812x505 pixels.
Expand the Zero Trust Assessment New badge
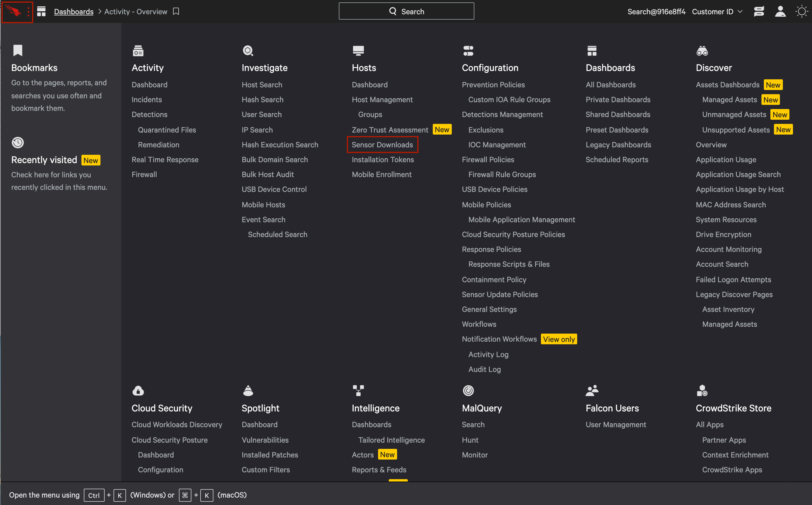click(x=441, y=129)
